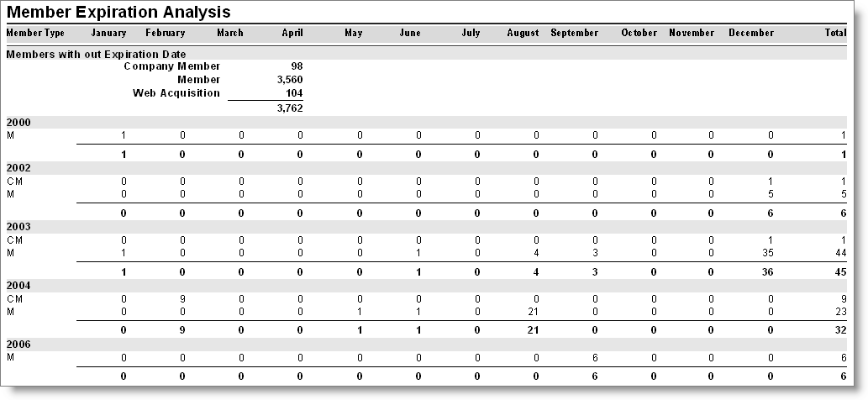868x400 pixels.
Task: Click August value 21 in 2004 M row
Action: (x=533, y=312)
